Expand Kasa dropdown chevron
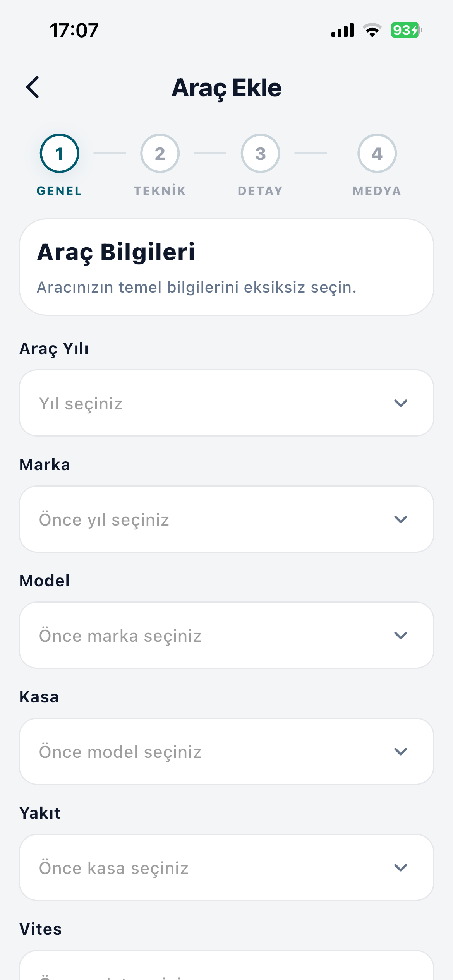The width and height of the screenshot is (453, 980). pyautogui.click(x=401, y=751)
